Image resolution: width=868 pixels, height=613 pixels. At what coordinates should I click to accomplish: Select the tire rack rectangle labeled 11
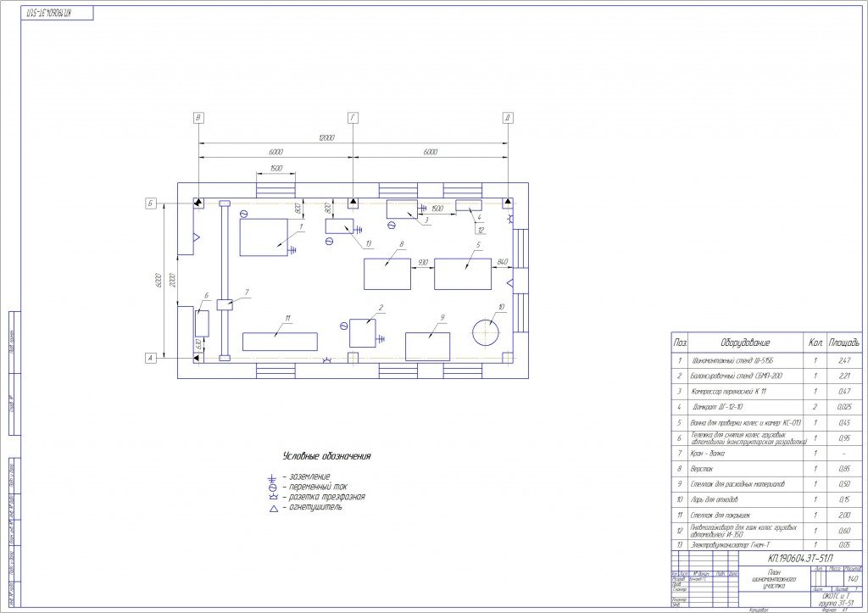(281, 341)
